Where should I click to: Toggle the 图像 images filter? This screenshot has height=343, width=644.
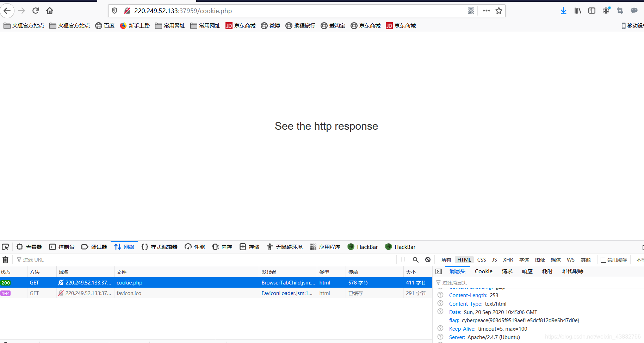pos(540,260)
